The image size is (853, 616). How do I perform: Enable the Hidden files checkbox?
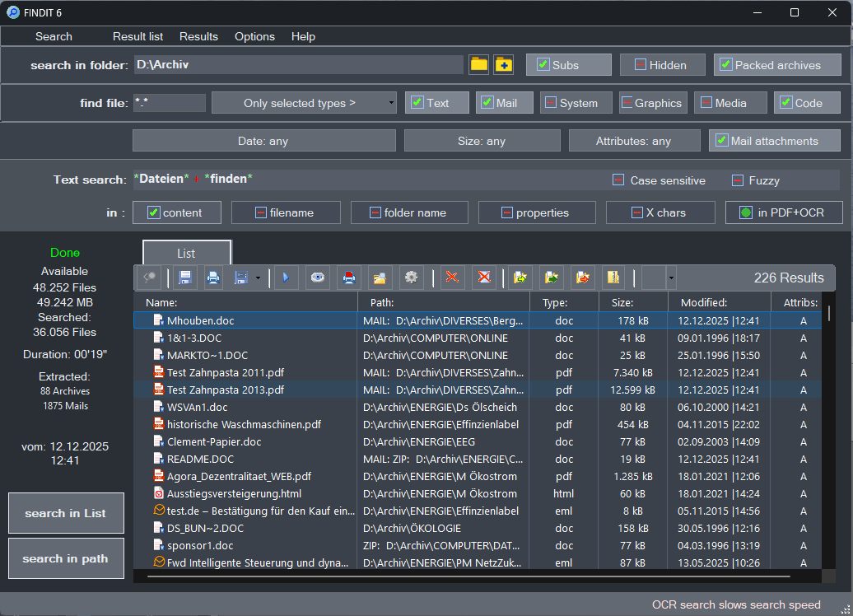coord(640,65)
